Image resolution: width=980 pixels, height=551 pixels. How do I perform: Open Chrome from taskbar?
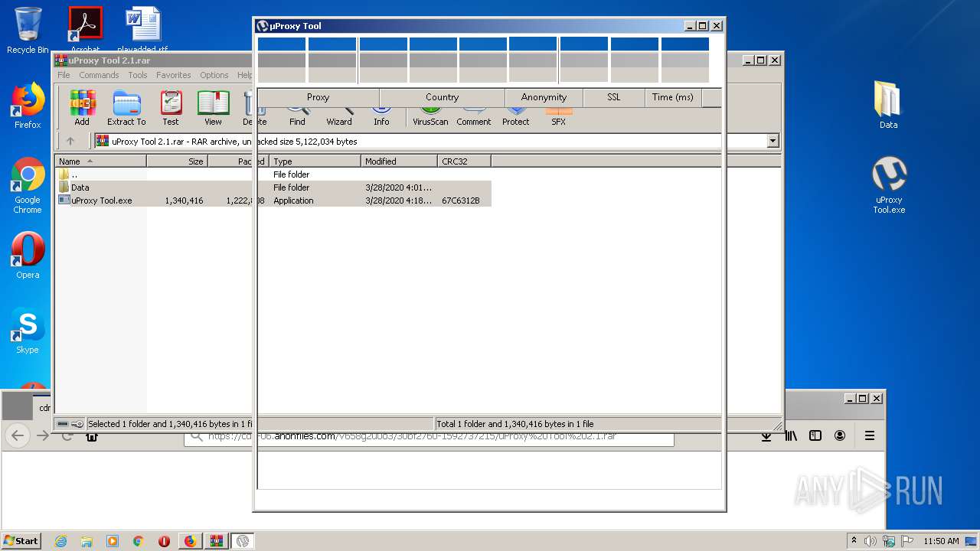pyautogui.click(x=139, y=541)
